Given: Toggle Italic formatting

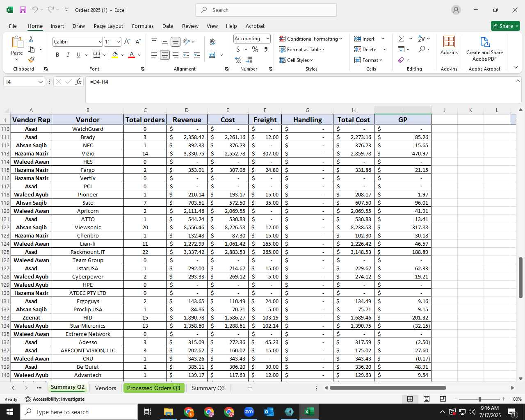Looking at the screenshot, I should pyautogui.click(x=68, y=55).
